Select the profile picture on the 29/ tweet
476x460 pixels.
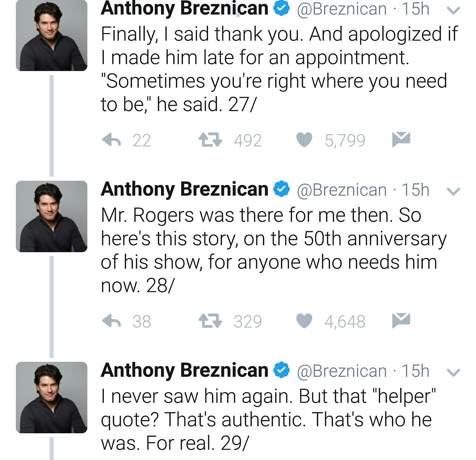(x=51, y=397)
